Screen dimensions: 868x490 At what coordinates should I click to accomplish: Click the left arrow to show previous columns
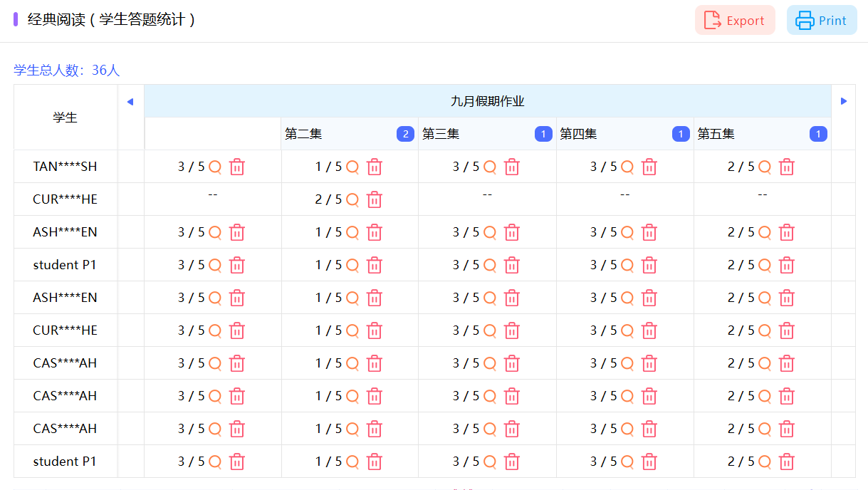(130, 102)
